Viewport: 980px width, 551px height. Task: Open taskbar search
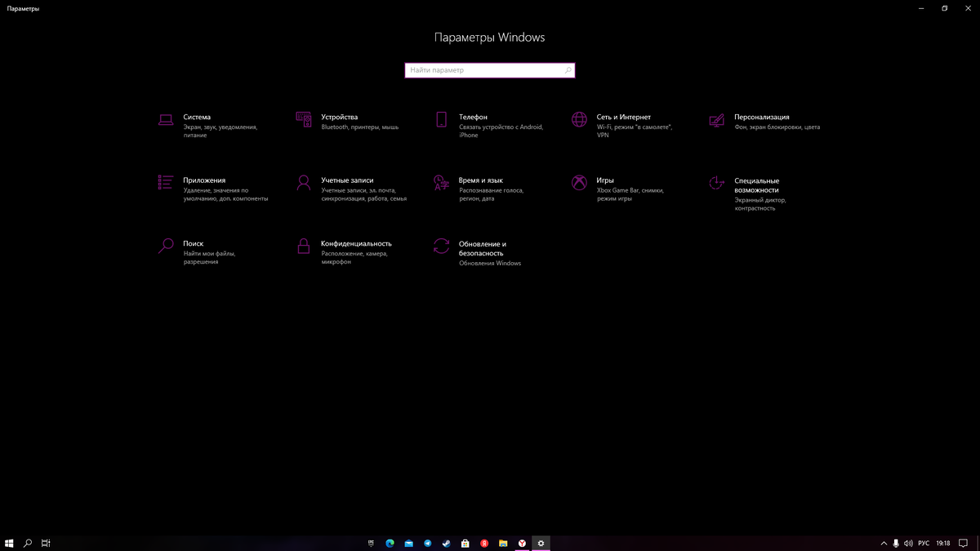click(28, 543)
